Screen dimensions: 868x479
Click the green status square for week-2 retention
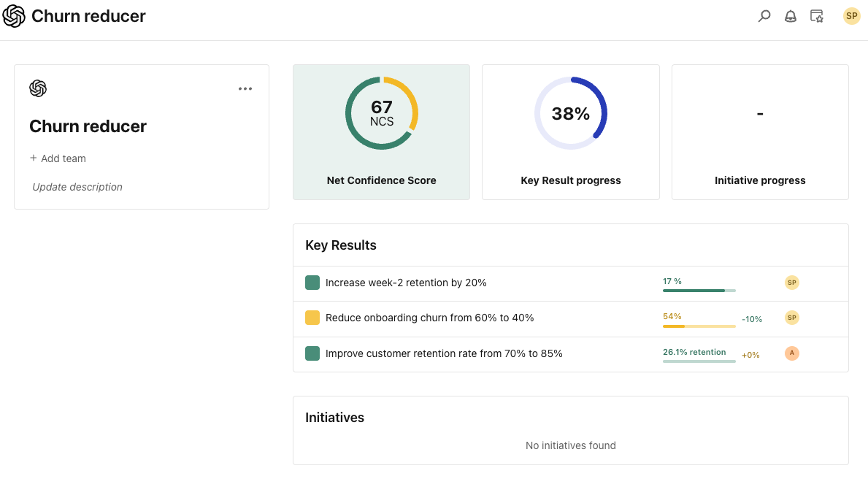coord(312,283)
